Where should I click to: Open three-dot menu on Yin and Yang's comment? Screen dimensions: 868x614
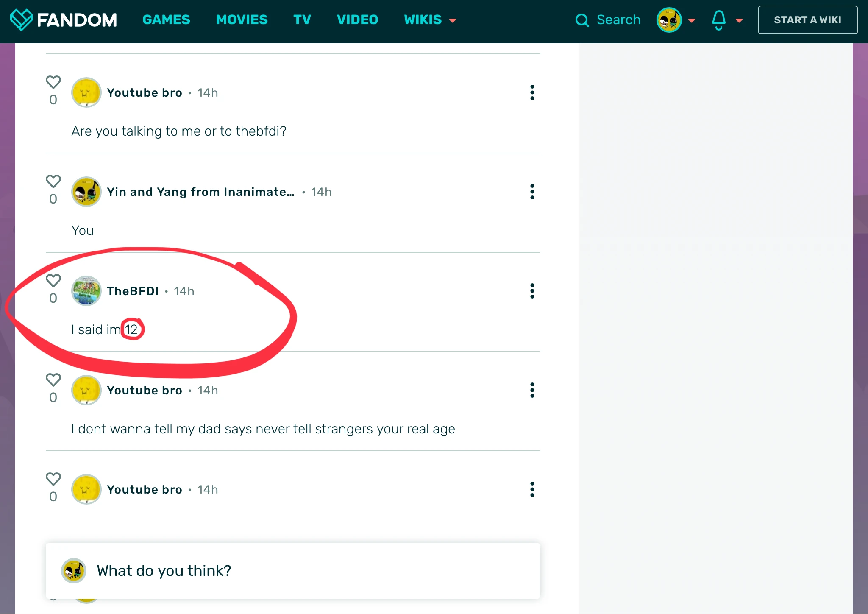click(x=532, y=192)
